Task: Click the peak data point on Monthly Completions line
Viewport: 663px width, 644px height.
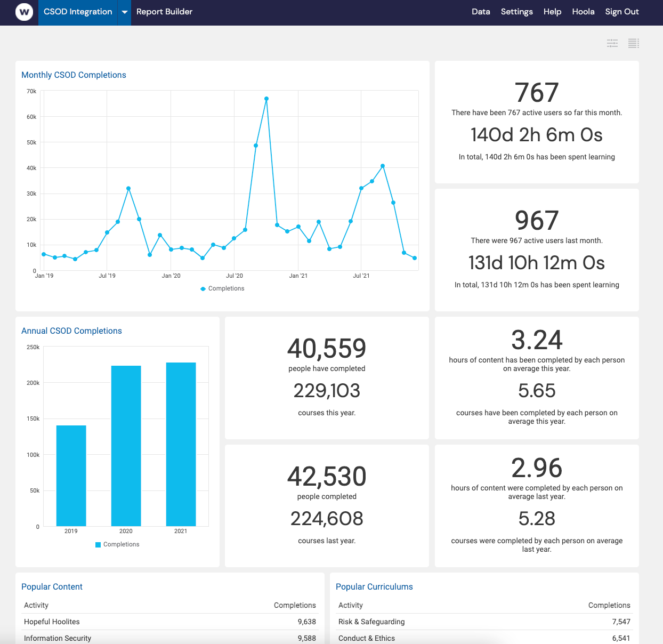Action: click(x=266, y=98)
